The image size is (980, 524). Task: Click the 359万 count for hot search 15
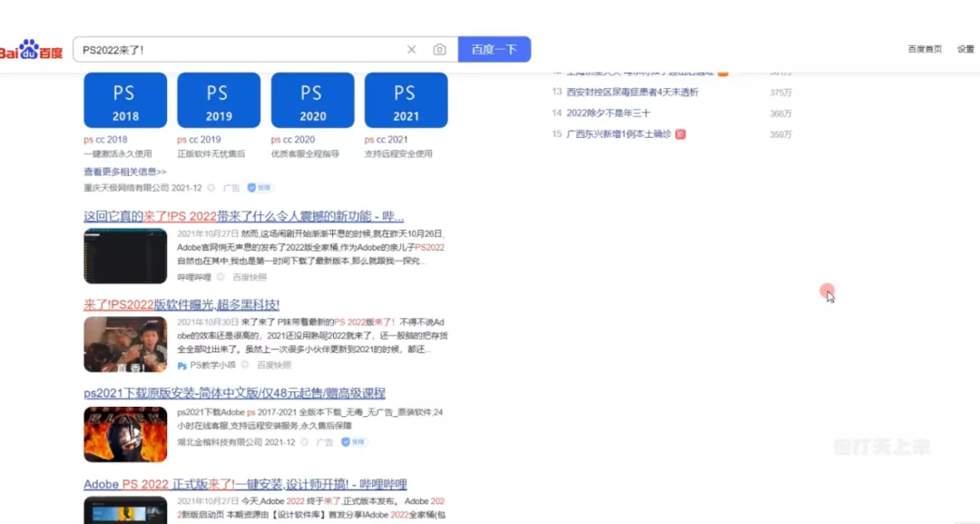780,134
